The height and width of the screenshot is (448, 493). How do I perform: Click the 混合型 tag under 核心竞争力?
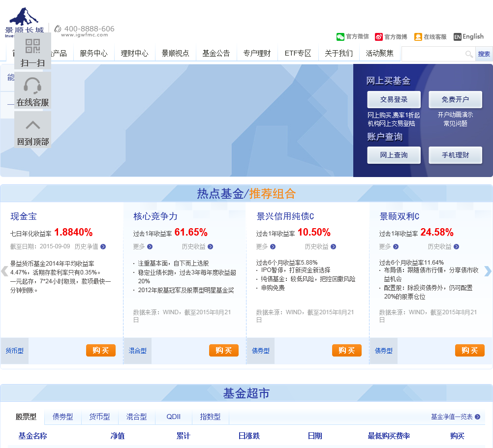click(x=138, y=351)
